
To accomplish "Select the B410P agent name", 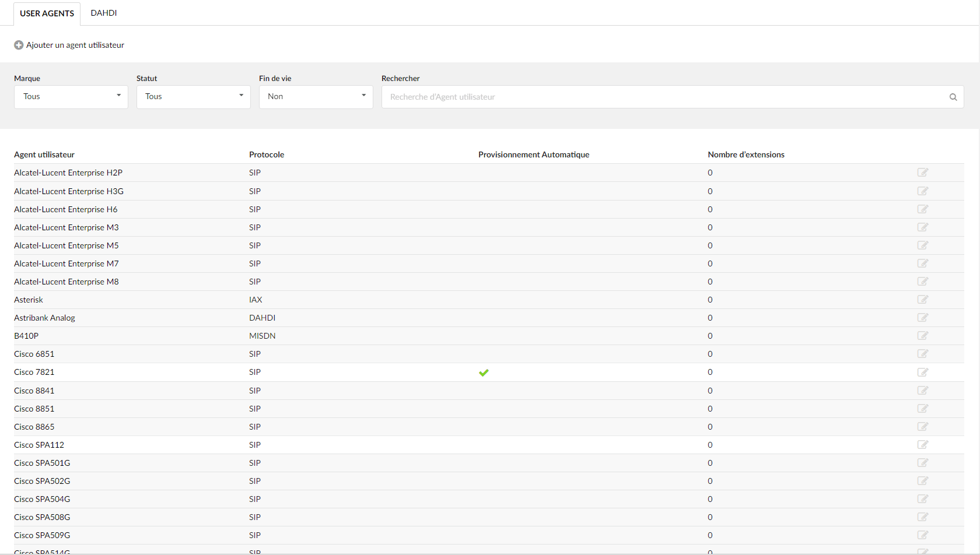I will [26, 336].
